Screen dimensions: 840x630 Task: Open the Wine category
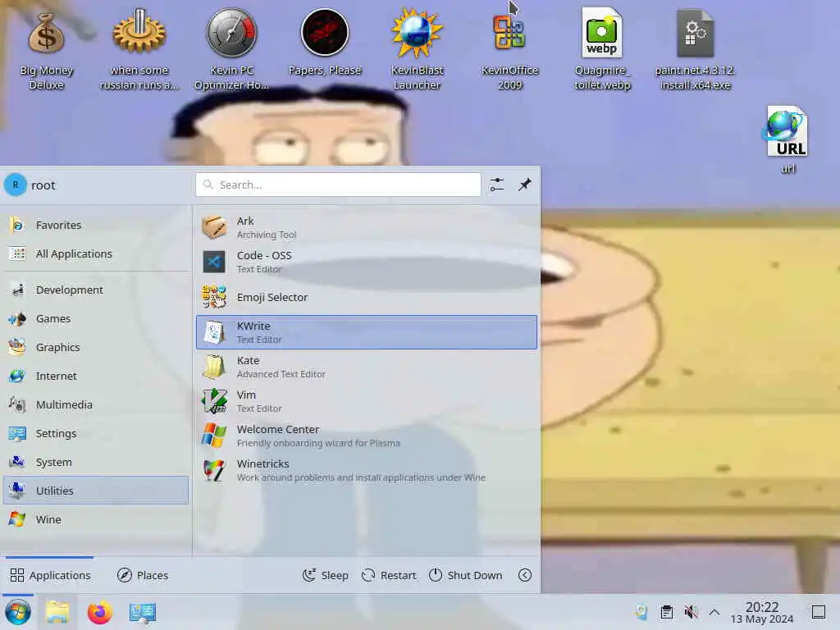tap(96, 519)
